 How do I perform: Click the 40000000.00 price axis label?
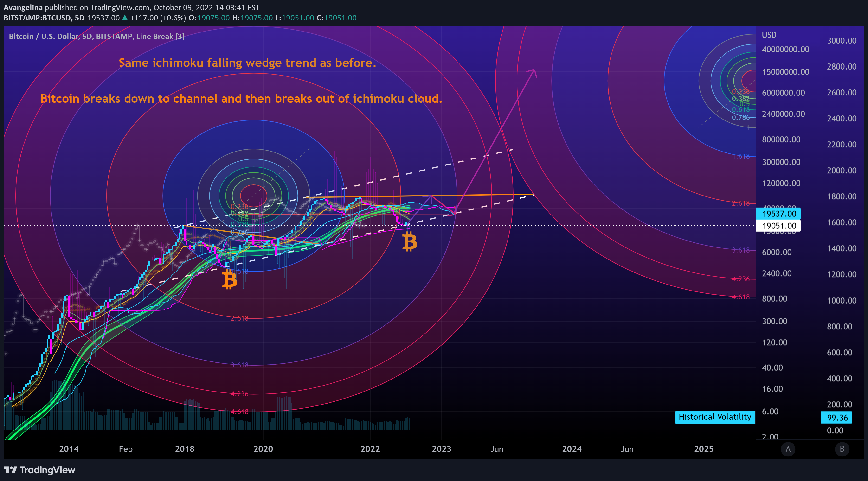[785, 49]
